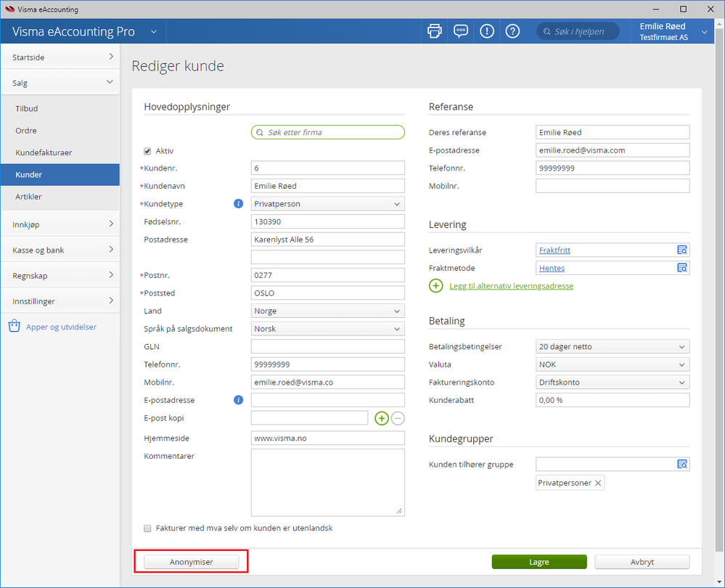Screen dimensions: 725x588
Task: Open the help question mark icon
Action: [512, 31]
